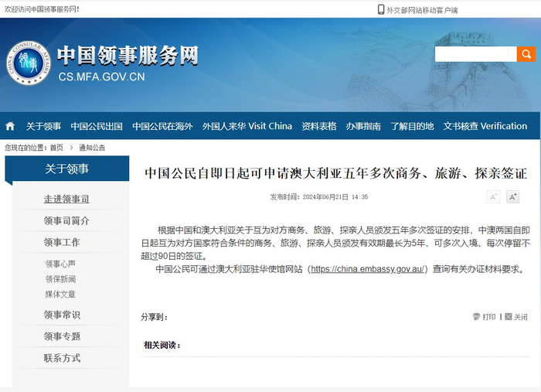Image resolution: width=541 pixels, height=392 pixels.
Task: Open 联系方式 in the sidebar
Action: [x=62, y=358]
